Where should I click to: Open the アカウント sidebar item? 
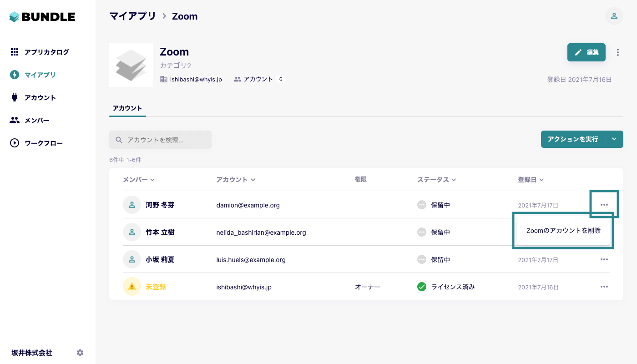click(40, 97)
